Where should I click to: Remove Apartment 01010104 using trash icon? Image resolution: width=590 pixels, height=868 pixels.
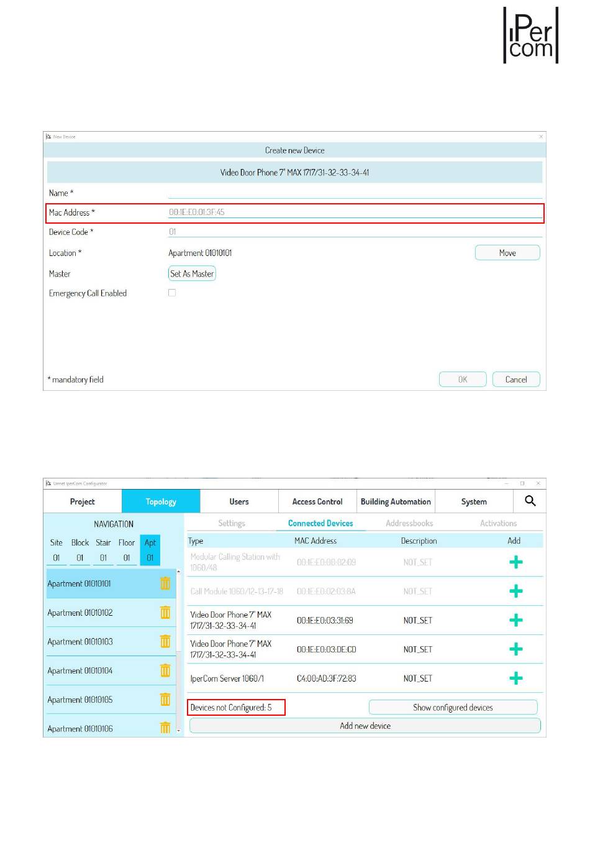[x=165, y=670]
